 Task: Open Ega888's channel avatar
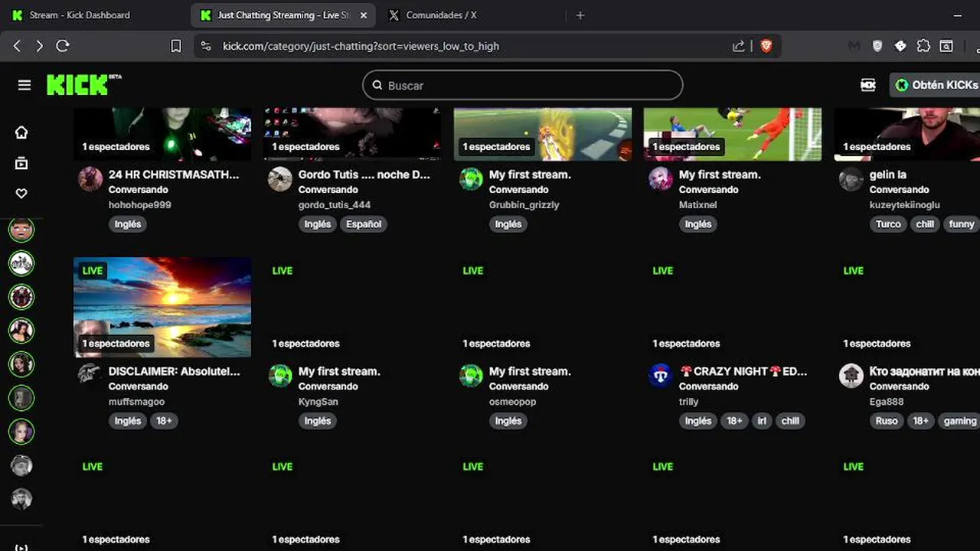coord(851,376)
